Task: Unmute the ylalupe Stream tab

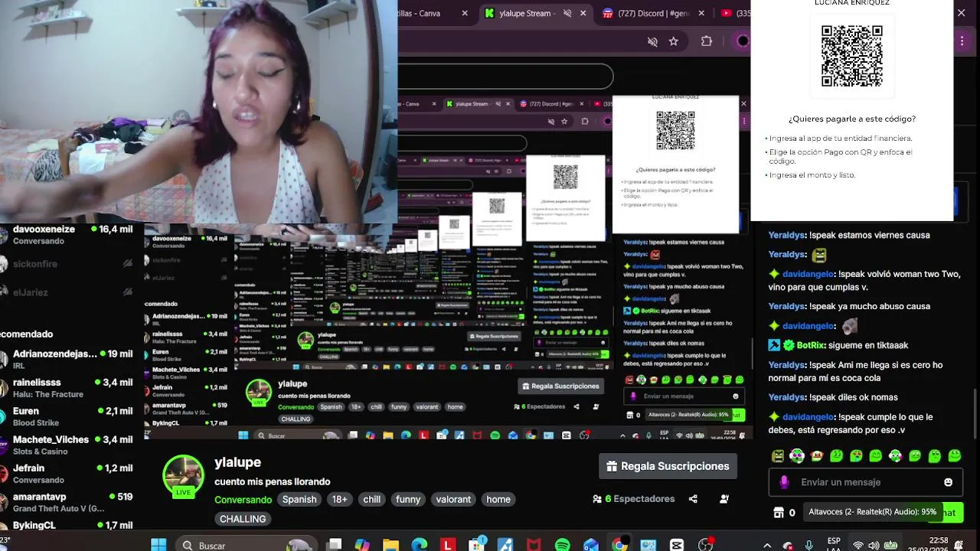Action: (x=567, y=13)
